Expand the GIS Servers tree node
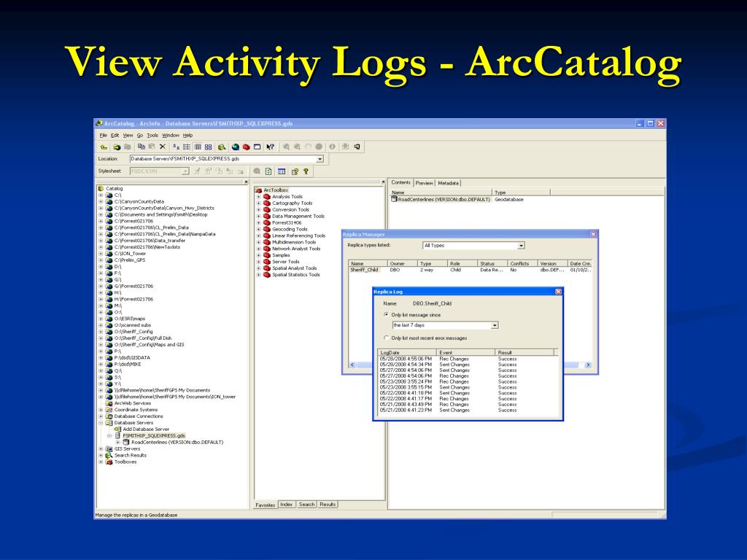The height and width of the screenshot is (560, 747). 101,448
